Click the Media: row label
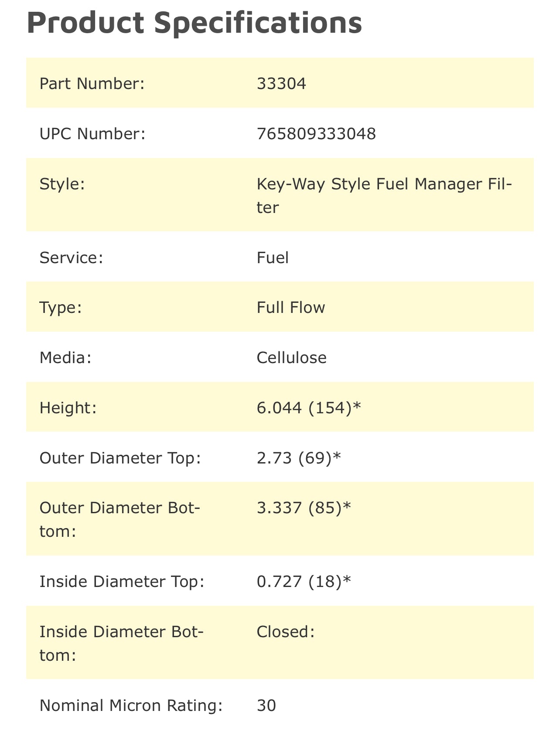The image size is (560, 738). (x=65, y=358)
